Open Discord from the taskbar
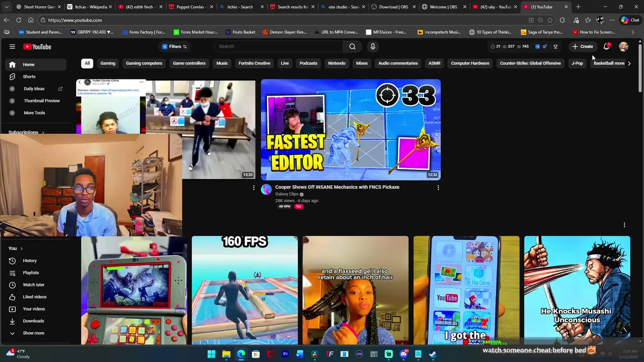 click(404, 354)
